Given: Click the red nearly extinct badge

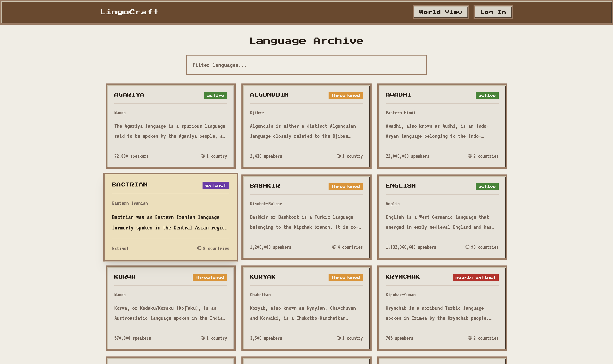Looking at the screenshot, I should point(475,278).
